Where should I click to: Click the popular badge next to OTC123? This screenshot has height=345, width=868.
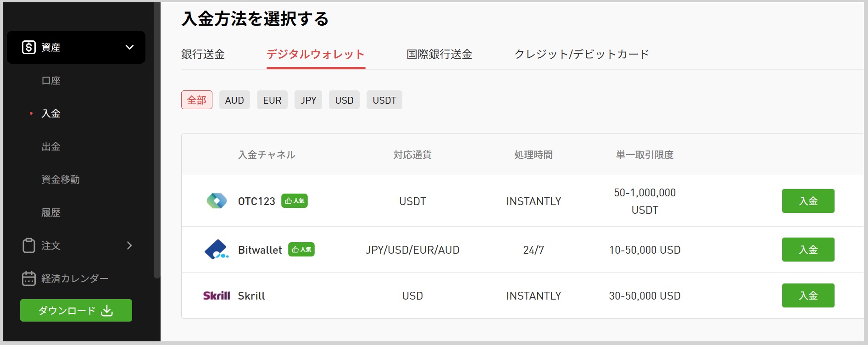click(294, 201)
